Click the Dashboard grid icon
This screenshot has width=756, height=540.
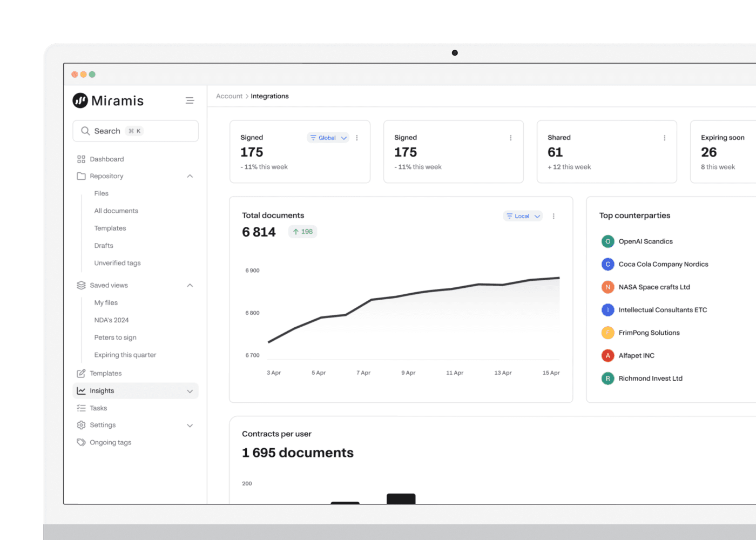[x=81, y=159]
